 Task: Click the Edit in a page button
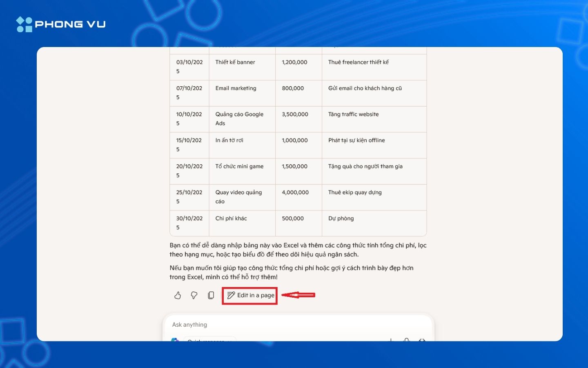[x=250, y=295]
